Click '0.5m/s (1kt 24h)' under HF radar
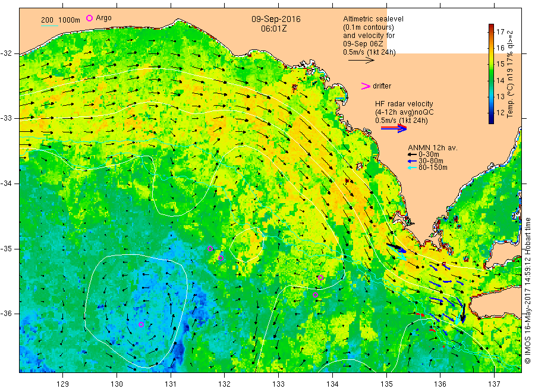Viewport: 535px width, 392px height. (402, 121)
